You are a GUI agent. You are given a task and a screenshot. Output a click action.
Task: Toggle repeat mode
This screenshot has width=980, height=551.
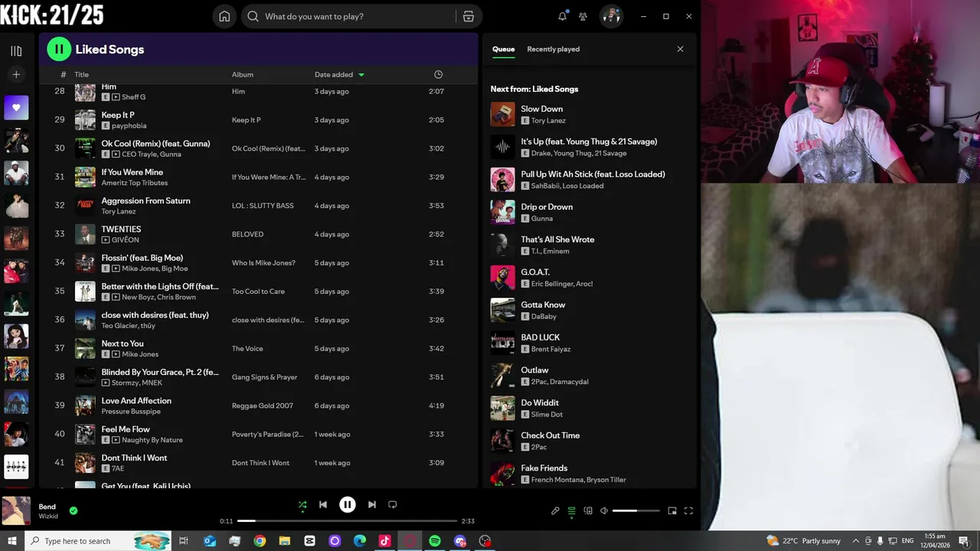coord(393,504)
